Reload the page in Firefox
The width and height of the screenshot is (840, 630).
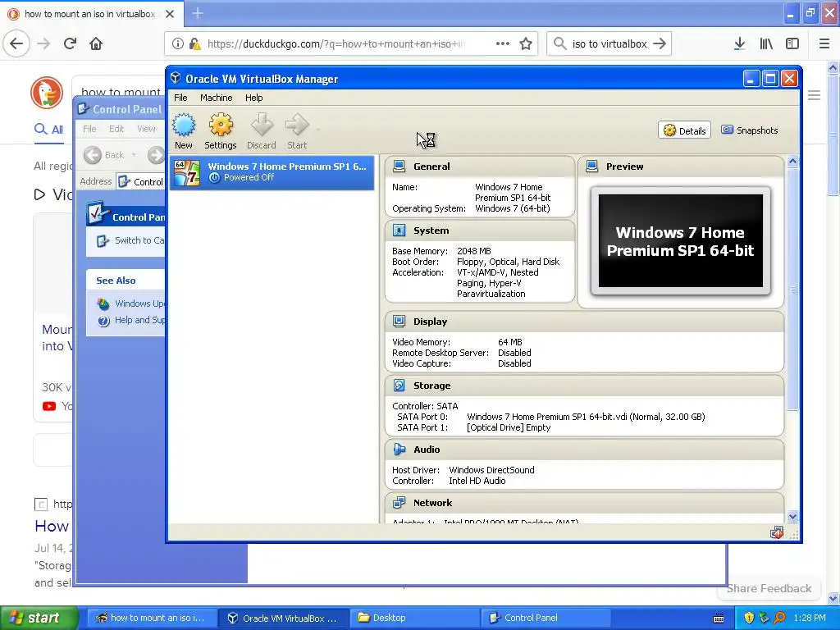click(x=71, y=43)
